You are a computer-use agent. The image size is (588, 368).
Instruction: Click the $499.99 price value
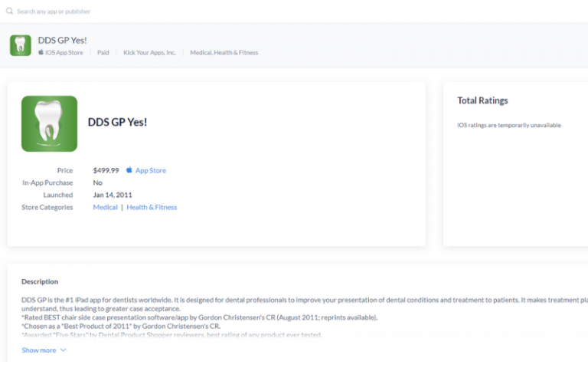pos(106,170)
